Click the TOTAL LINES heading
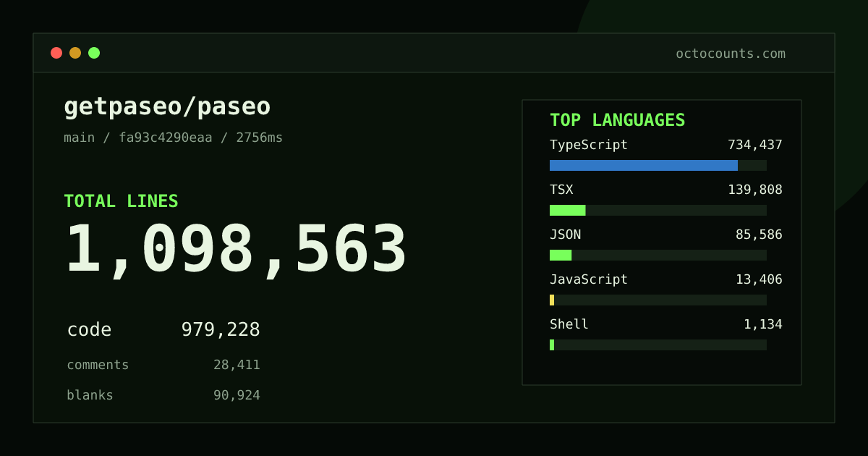The image size is (868, 456). [121, 201]
